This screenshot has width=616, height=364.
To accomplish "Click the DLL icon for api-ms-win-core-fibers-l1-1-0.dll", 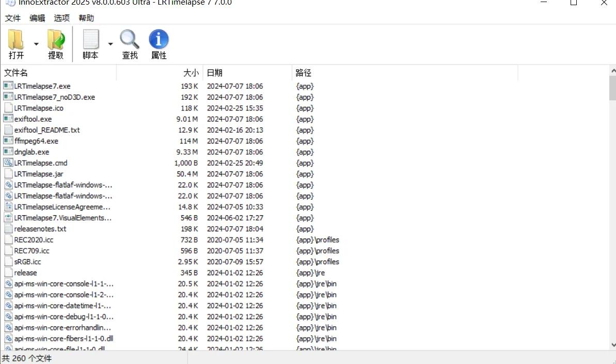I will [x=8, y=339].
